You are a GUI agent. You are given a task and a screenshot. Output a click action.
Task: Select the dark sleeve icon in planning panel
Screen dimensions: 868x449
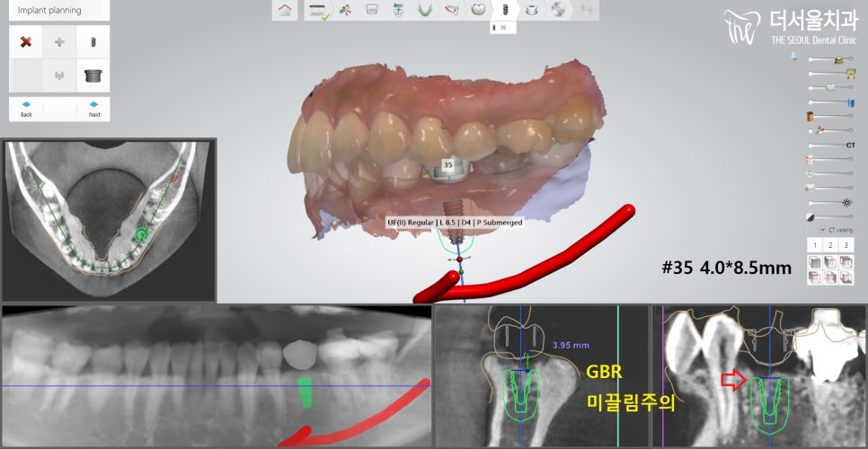tap(93, 76)
